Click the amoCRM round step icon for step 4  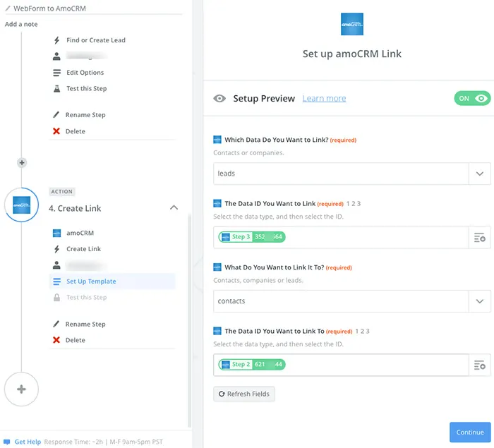point(21,205)
